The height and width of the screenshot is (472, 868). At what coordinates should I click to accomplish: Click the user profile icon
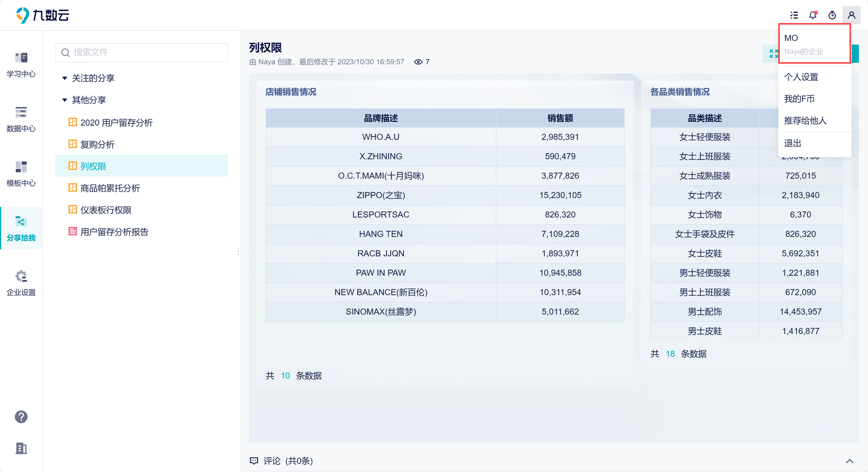click(852, 15)
